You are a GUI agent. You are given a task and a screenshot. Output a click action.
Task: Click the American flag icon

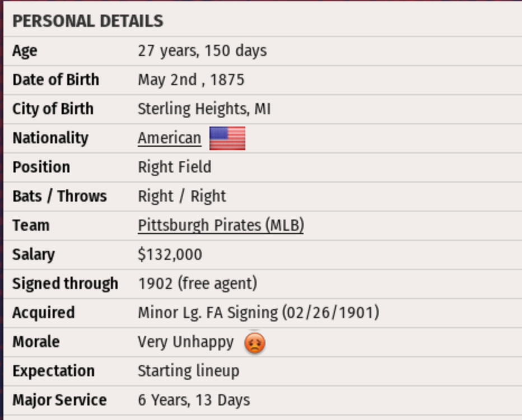pos(227,138)
